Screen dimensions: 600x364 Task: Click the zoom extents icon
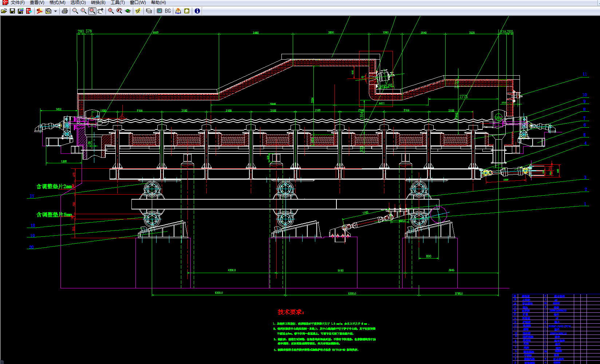pos(111,11)
